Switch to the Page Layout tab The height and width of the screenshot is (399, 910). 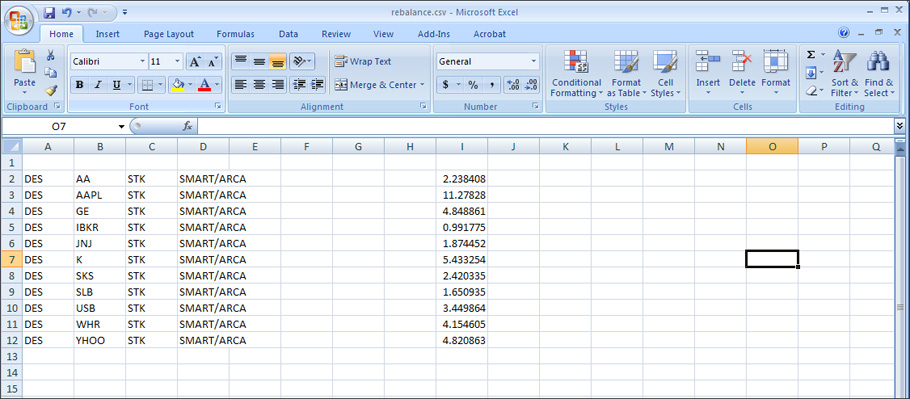coord(169,34)
